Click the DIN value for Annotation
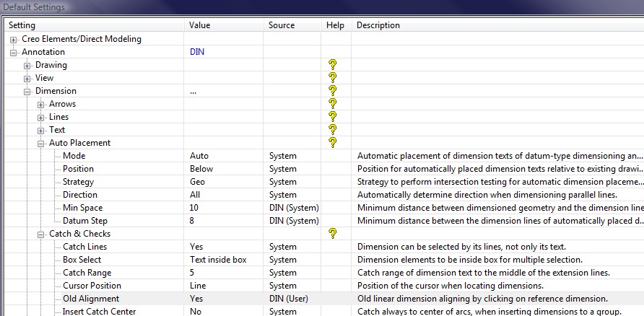644x316 pixels. pyautogui.click(x=197, y=52)
